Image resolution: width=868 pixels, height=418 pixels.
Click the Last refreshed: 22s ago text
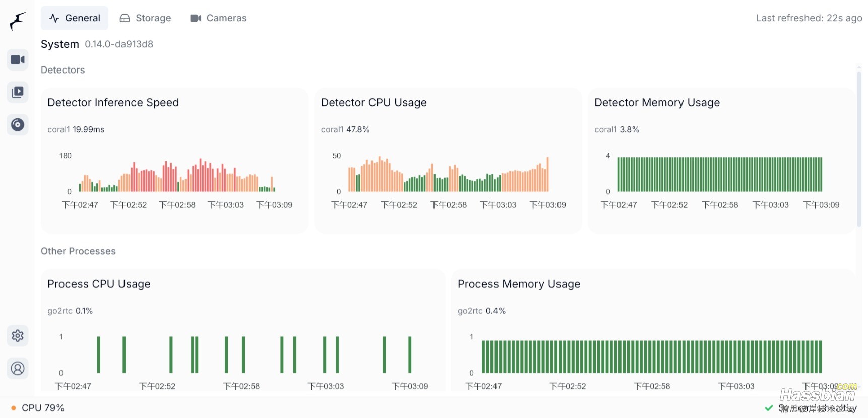click(x=809, y=18)
